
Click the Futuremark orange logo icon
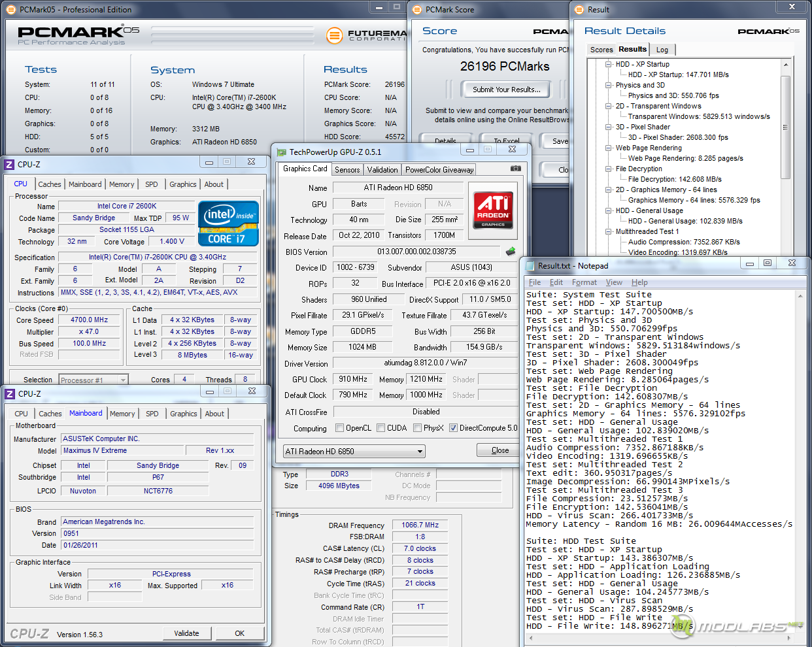[x=334, y=35]
